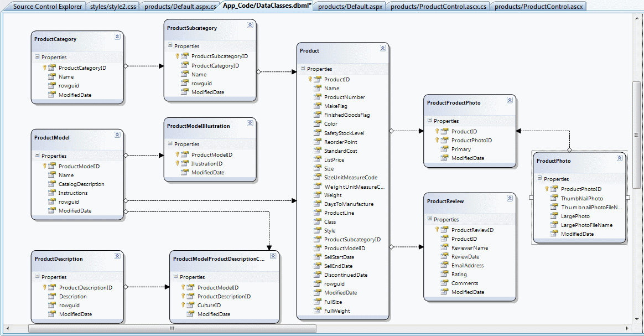Collapse Properties section in ProductModel
Image resolution: width=644 pixels, height=336 pixels.
[37, 156]
